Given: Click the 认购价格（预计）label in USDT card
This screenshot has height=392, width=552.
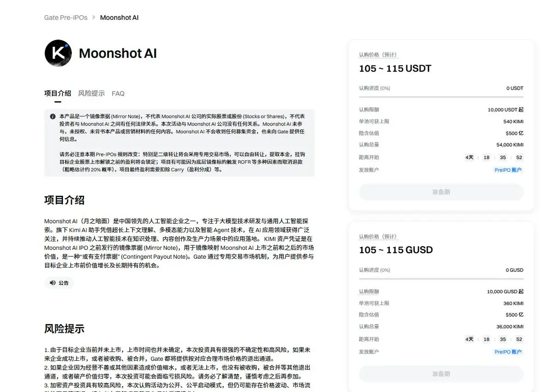Looking at the screenshot, I should [378, 55].
